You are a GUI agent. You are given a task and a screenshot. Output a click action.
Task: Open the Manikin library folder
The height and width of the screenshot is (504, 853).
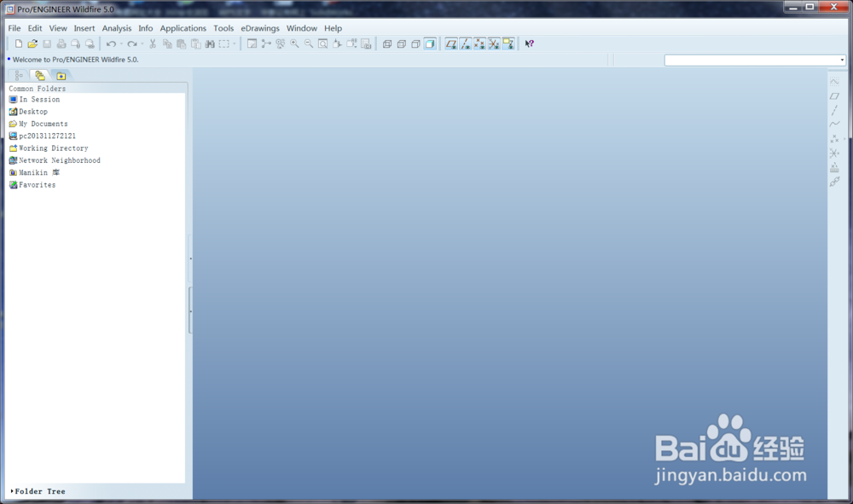pyautogui.click(x=34, y=173)
